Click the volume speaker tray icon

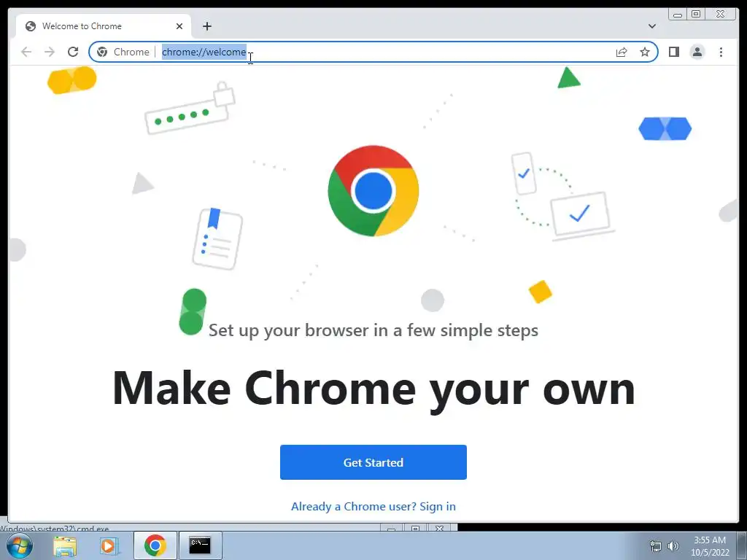coord(673,546)
